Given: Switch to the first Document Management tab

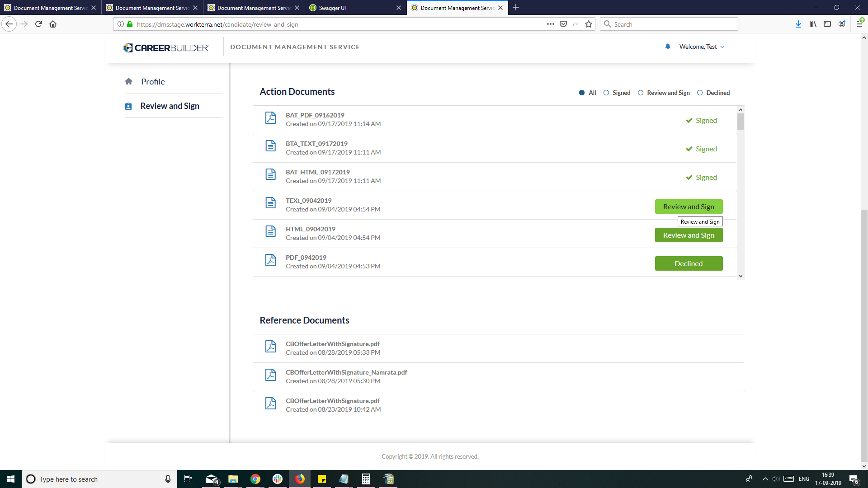Looking at the screenshot, I should (x=51, y=8).
